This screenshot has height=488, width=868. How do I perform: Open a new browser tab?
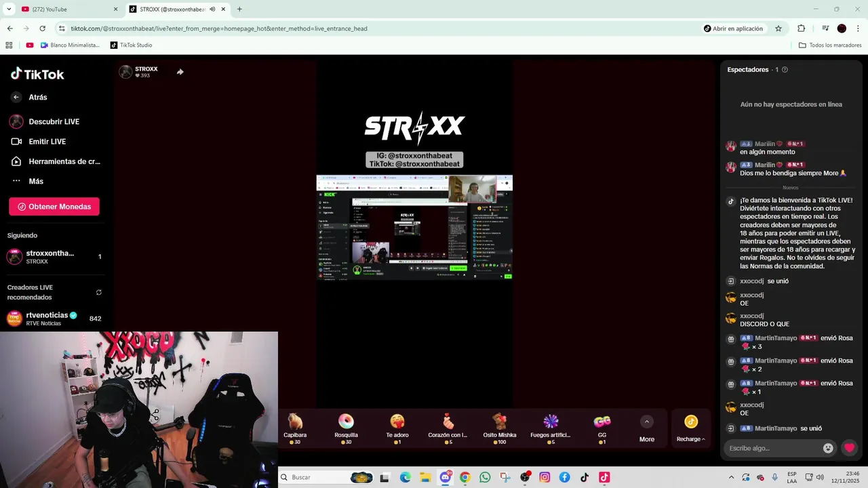239,9
